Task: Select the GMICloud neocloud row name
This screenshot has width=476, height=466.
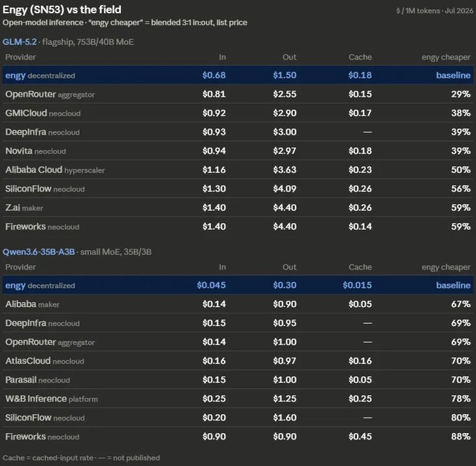Action: coord(43,113)
